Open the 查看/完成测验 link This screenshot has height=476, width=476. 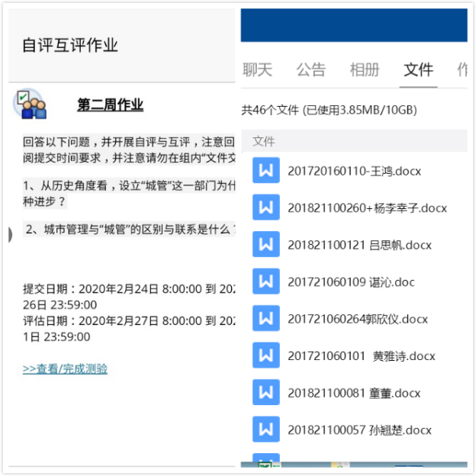coord(65,369)
